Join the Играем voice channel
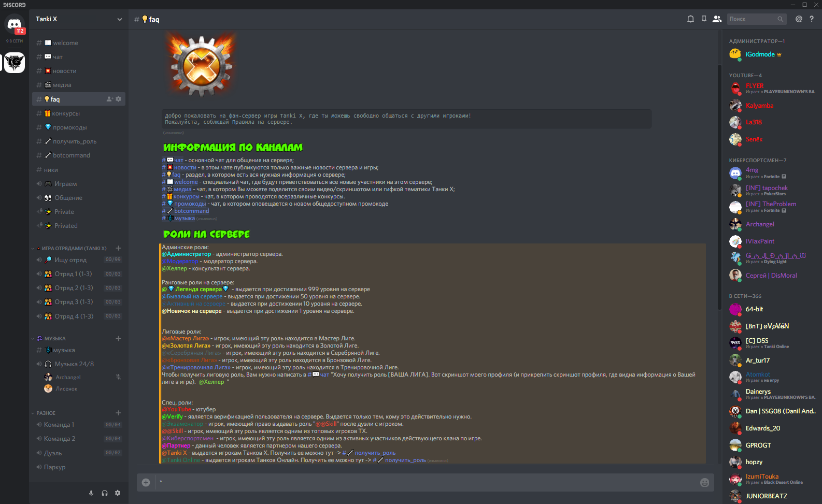The image size is (822, 504). click(79, 184)
